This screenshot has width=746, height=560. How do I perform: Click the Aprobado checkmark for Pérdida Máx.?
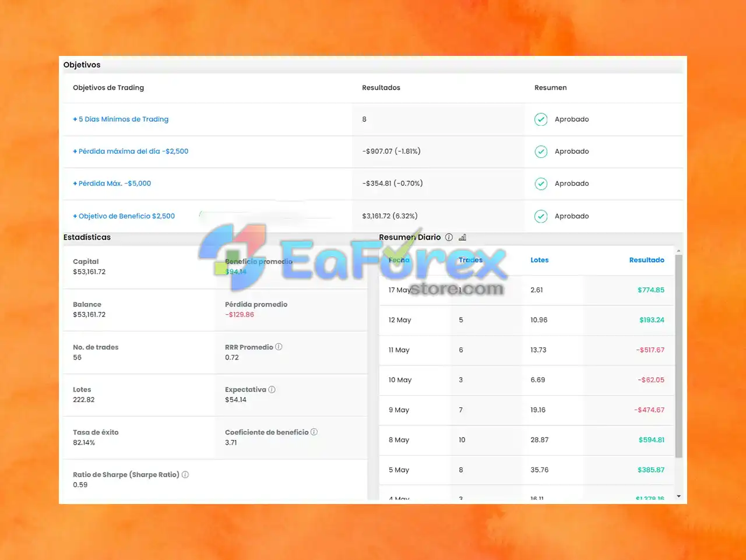tap(541, 184)
